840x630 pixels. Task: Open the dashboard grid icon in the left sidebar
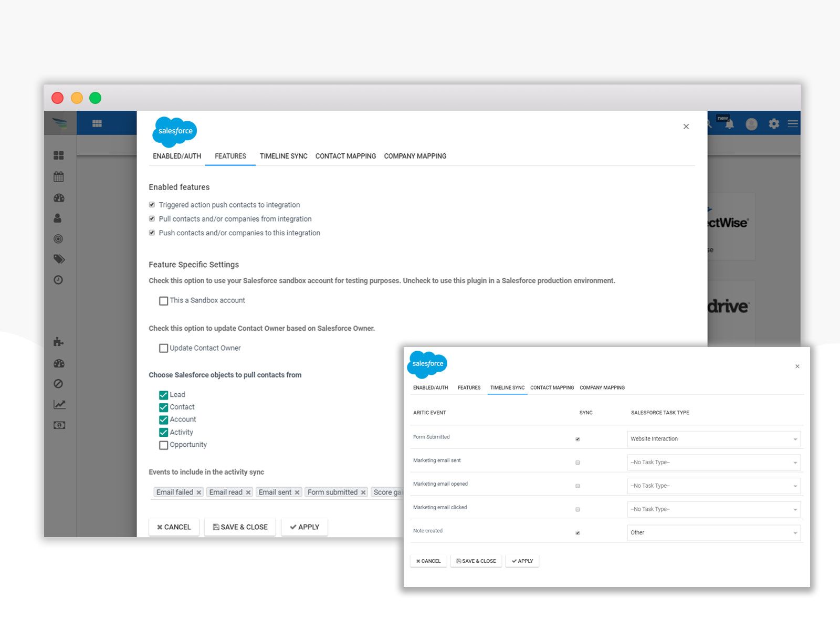tap(59, 155)
